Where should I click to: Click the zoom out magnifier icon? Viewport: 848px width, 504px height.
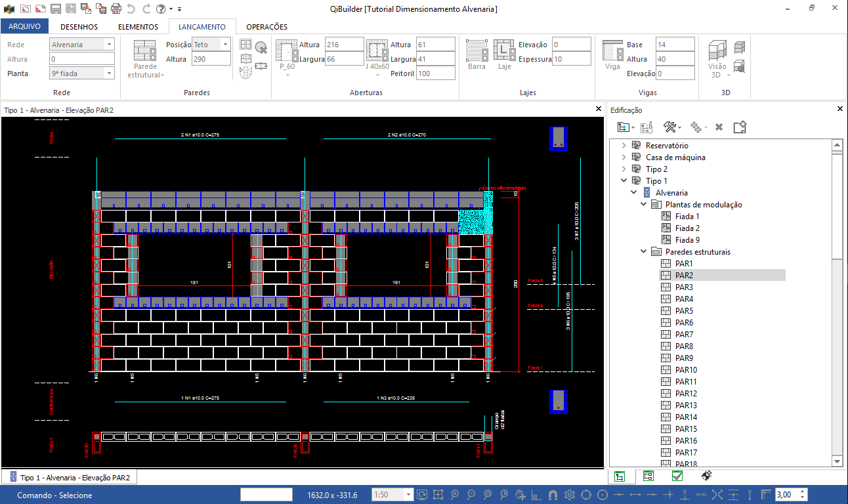(471, 495)
